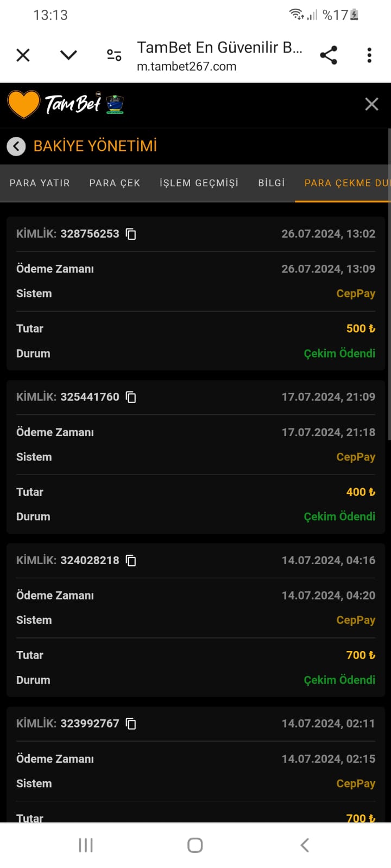Open the TamBet heart logo
This screenshot has height=868, width=391.
pos(24,104)
